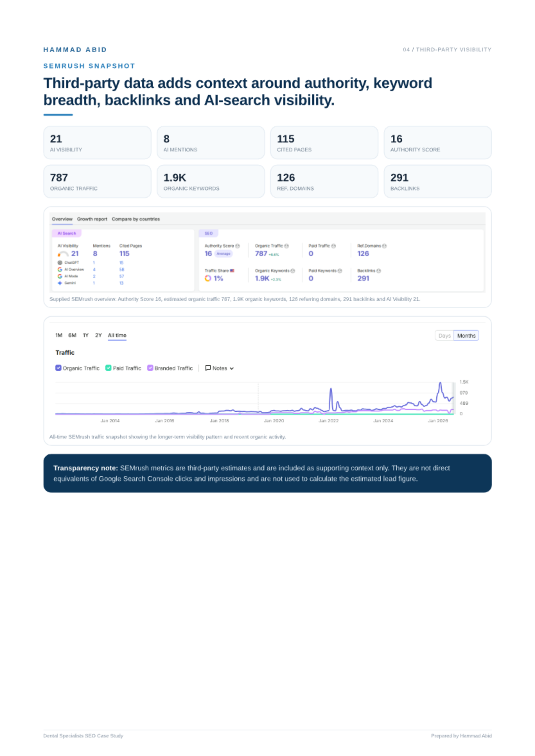Toggle the Paid Traffic checkbox
The width and height of the screenshot is (535, 756).
[x=109, y=368]
